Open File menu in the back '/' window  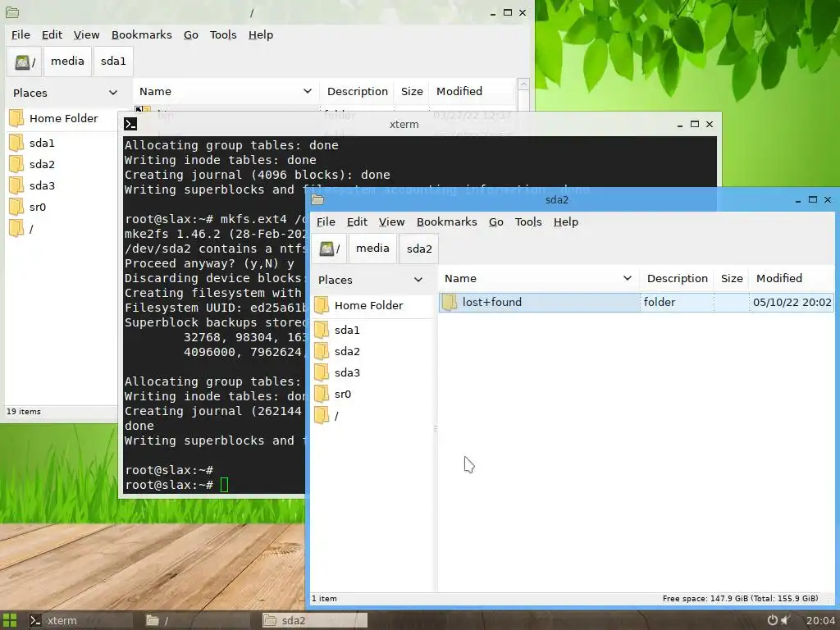click(21, 34)
